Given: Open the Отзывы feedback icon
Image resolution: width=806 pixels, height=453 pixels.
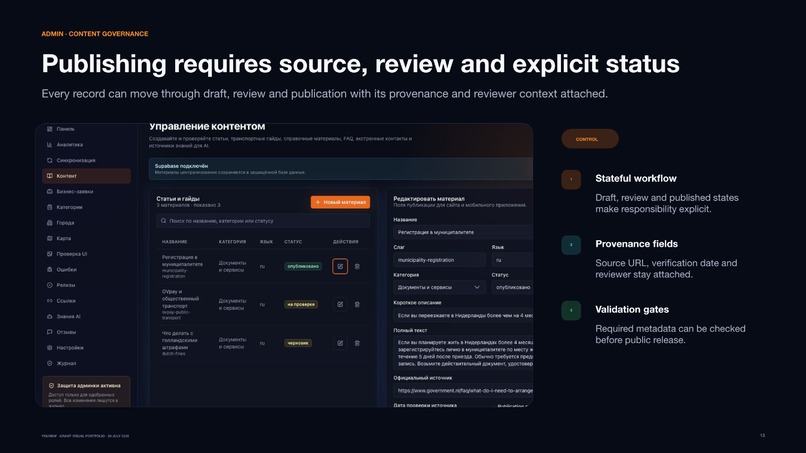Looking at the screenshot, I should pos(50,332).
